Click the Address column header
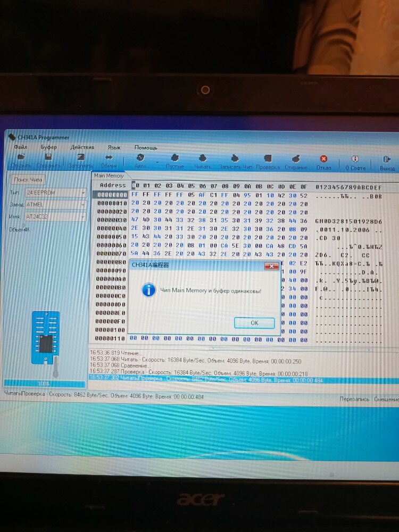Viewport: 399px width, 532px height. point(113,186)
